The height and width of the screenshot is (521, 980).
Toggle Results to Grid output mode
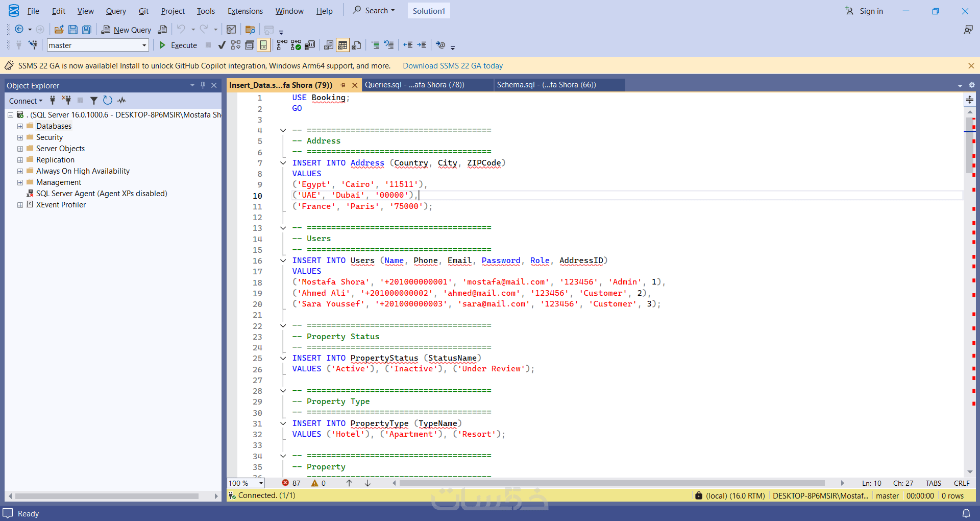tap(342, 45)
